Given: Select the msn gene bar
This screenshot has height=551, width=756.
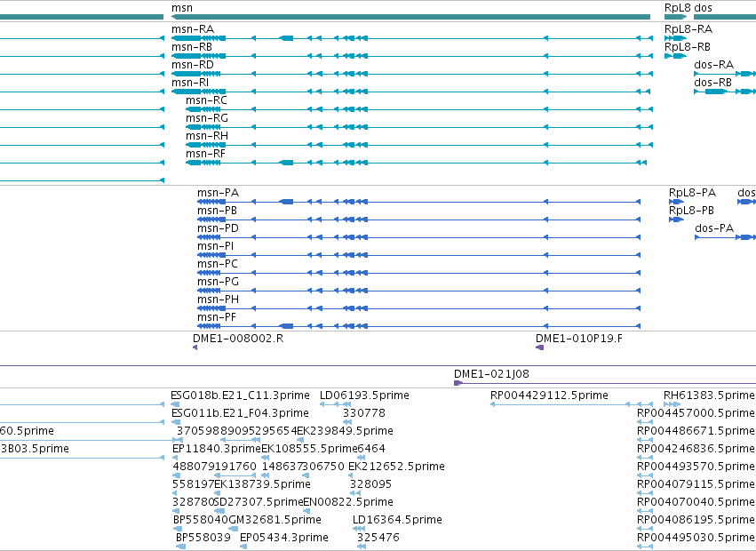Looking at the screenshot, I should pyautogui.click(x=410, y=17).
